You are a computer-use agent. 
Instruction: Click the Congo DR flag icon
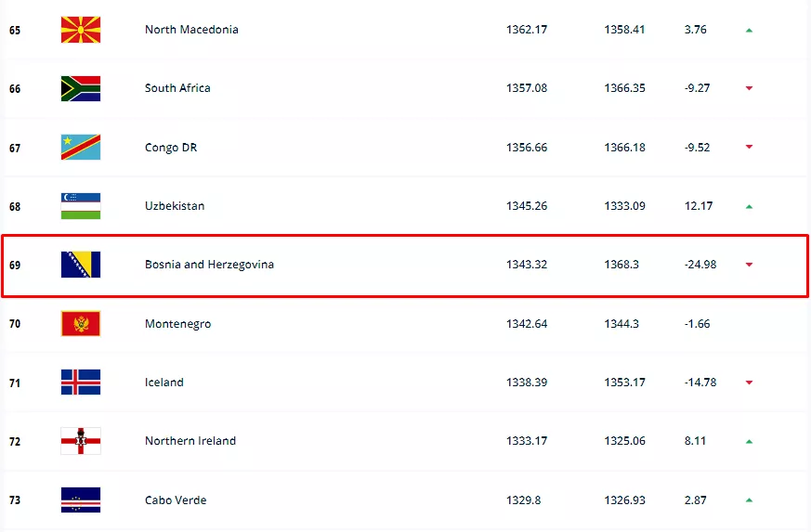[x=81, y=148]
